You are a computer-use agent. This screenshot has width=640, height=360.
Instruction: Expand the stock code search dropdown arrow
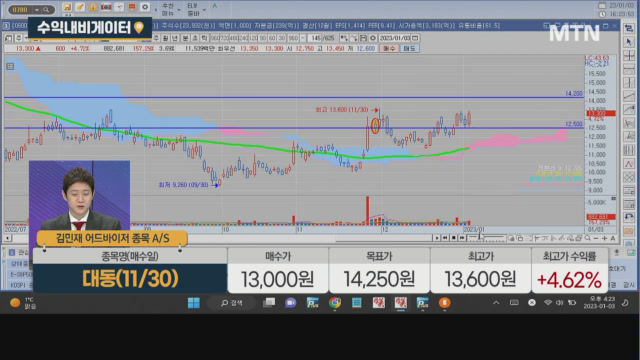(37, 9)
